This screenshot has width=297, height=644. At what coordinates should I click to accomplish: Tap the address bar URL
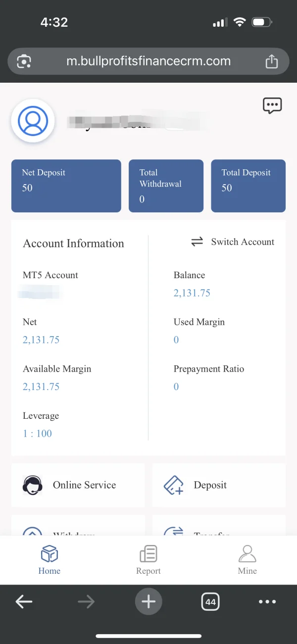click(x=148, y=61)
